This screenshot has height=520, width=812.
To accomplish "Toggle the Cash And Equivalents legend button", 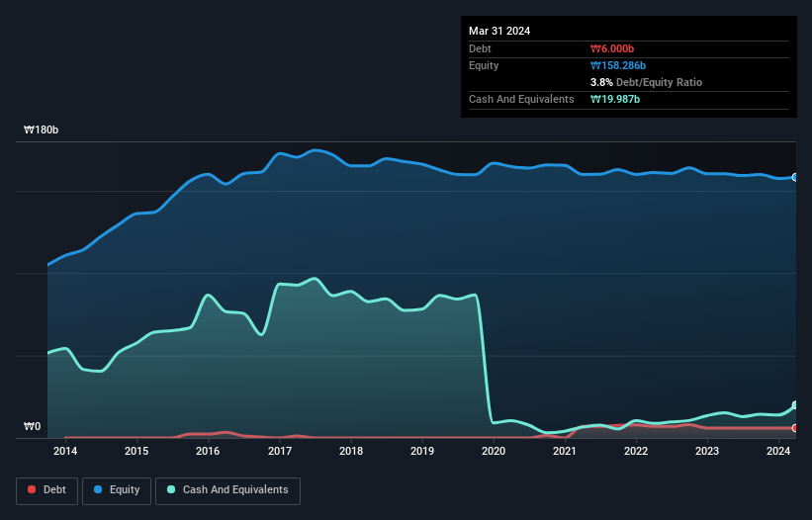I will [x=227, y=490].
